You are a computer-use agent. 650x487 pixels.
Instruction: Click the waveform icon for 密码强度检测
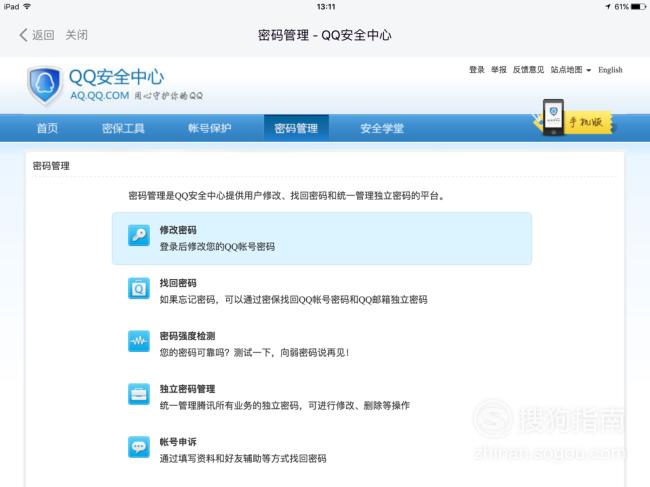[139, 341]
